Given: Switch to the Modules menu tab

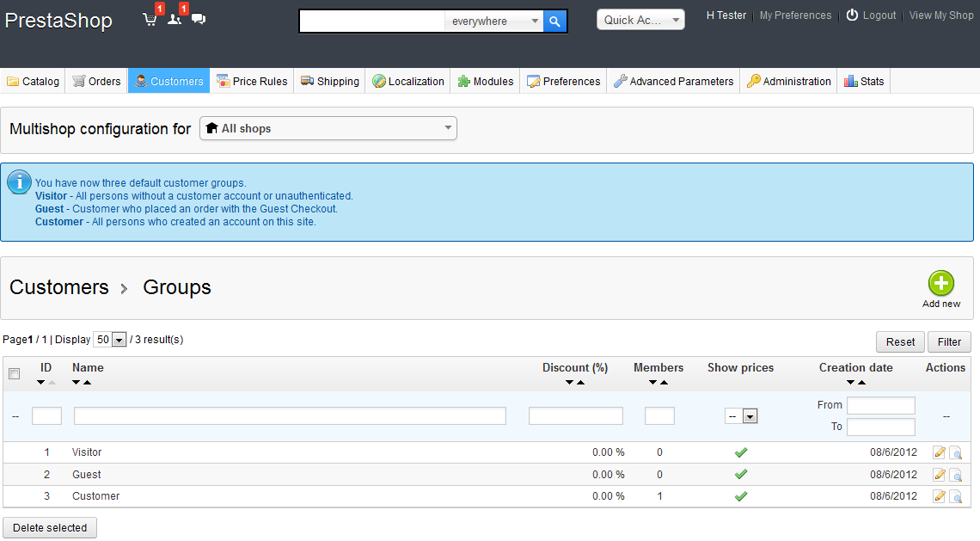Looking at the screenshot, I should tap(485, 82).
